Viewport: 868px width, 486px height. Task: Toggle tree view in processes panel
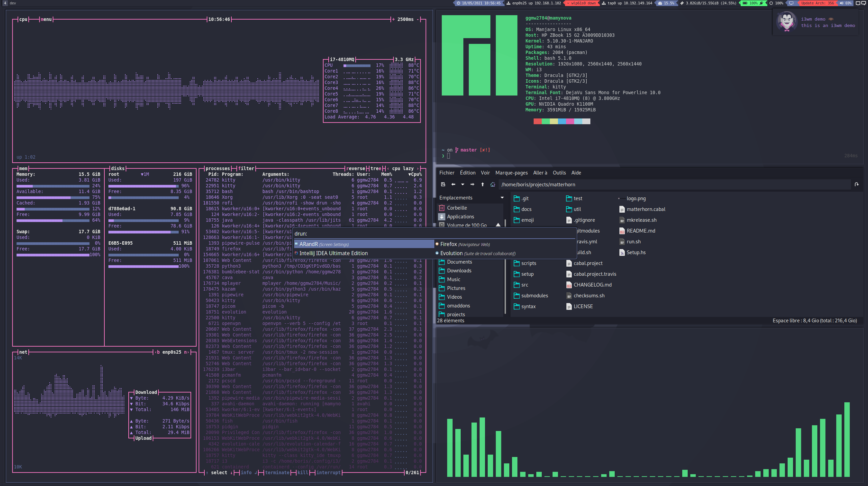tap(376, 168)
